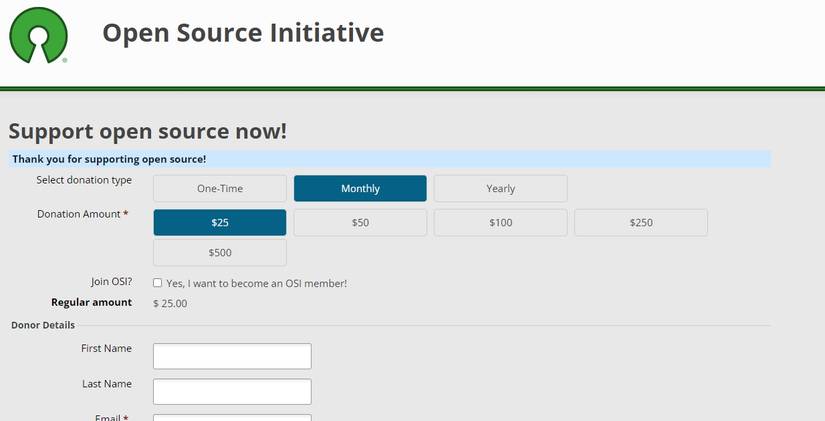Choose the $50 donation amount

(360, 223)
